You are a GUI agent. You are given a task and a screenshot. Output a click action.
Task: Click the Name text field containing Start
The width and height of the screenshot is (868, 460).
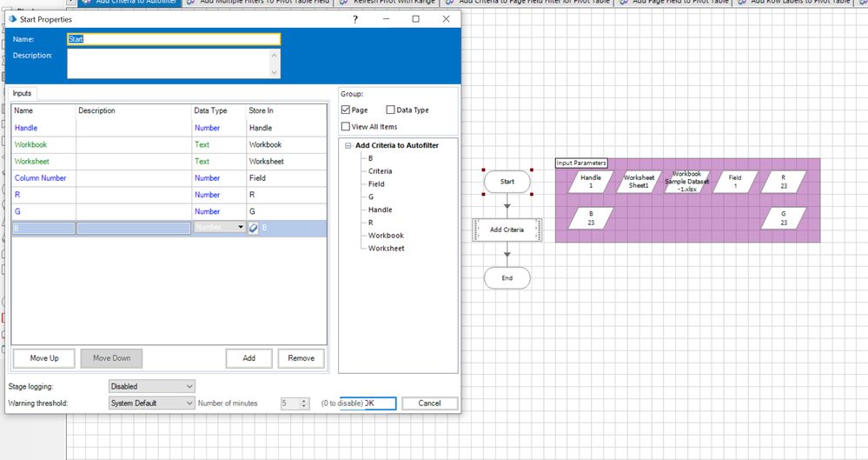(x=173, y=39)
